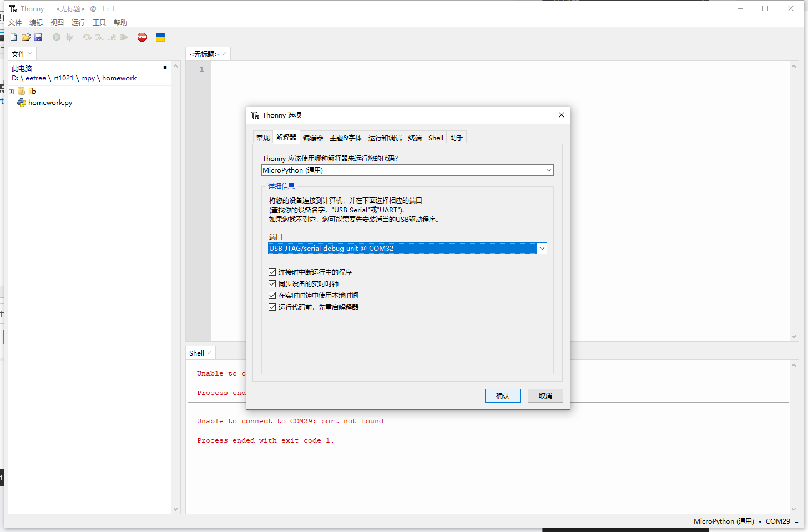Screen dimensions: 808x532
Task: Click the red STOP icon
Action: pyautogui.click(x=142, y=37)
